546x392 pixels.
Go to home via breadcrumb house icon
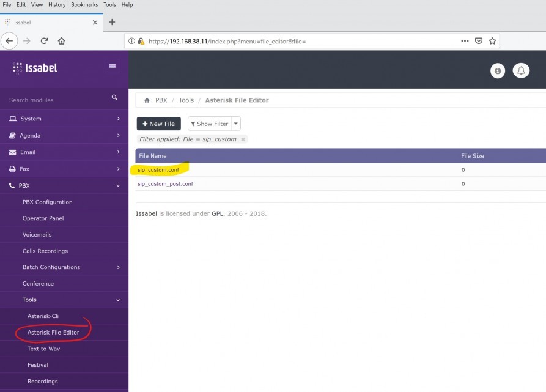pos(147,100)
